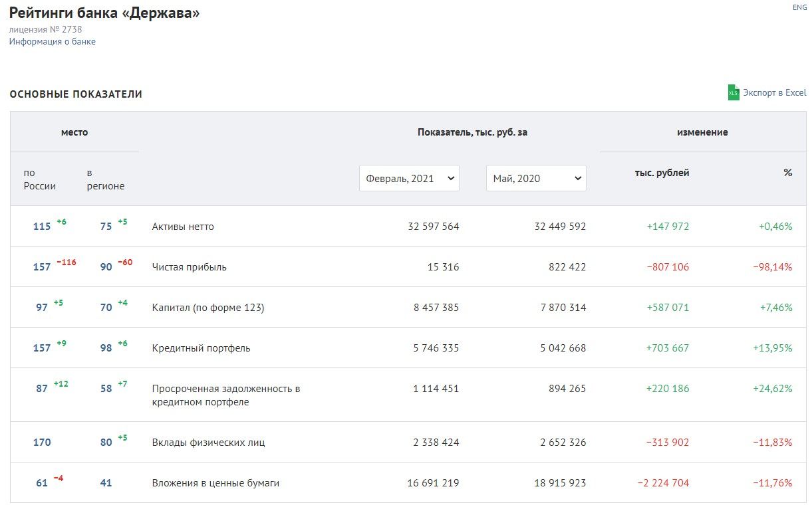Click Russia rank 157 for Кредитный портфель

pos(42,348)
